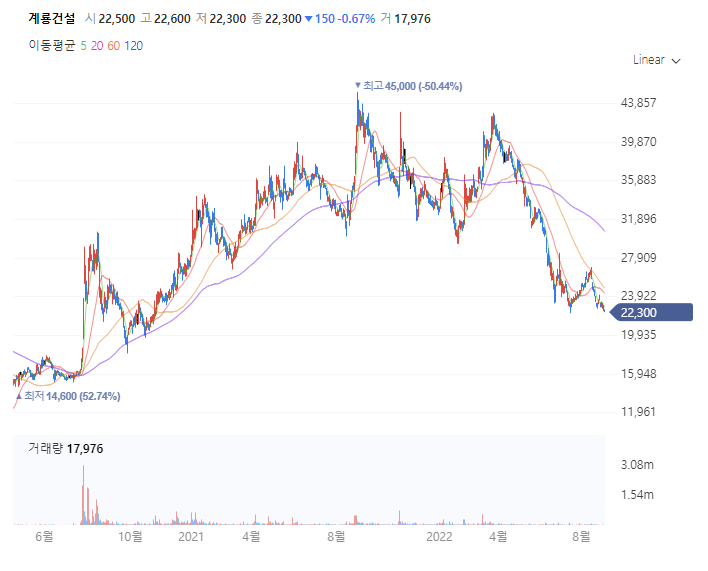This screenshot has width=708, height=571.
Task: Click the 8월 label after 2022
Action: pyautogui.click(x=581, y=537)
